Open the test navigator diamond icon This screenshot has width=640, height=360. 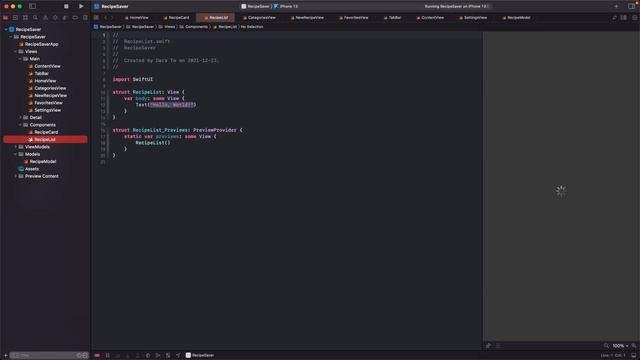point(55,18)
